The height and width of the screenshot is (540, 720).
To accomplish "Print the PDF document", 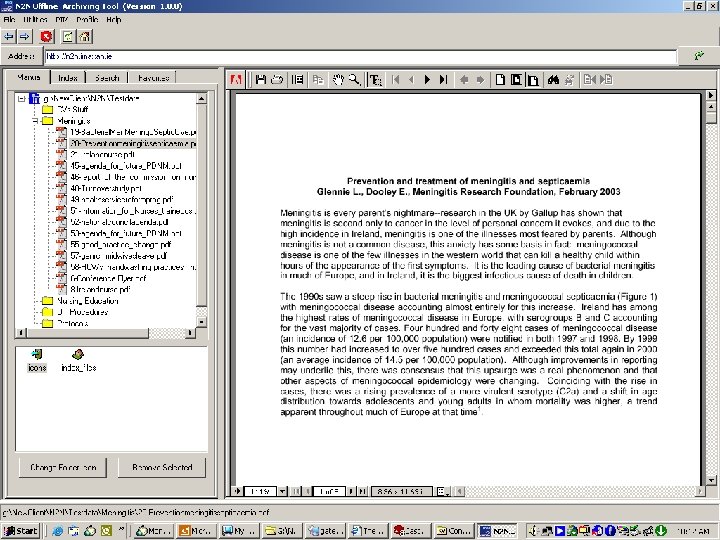I will 277,80.
